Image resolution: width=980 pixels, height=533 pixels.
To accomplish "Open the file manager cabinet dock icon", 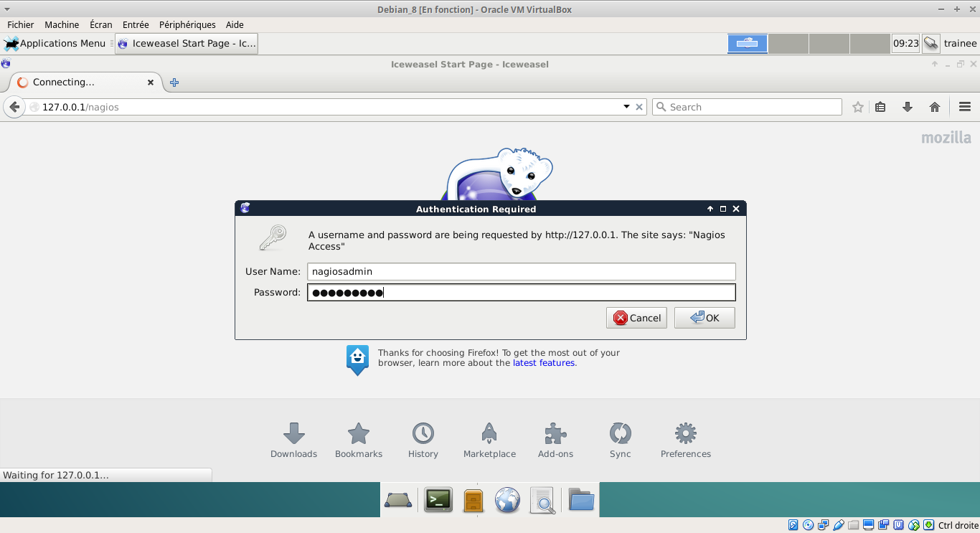I will tap(473, 500).
